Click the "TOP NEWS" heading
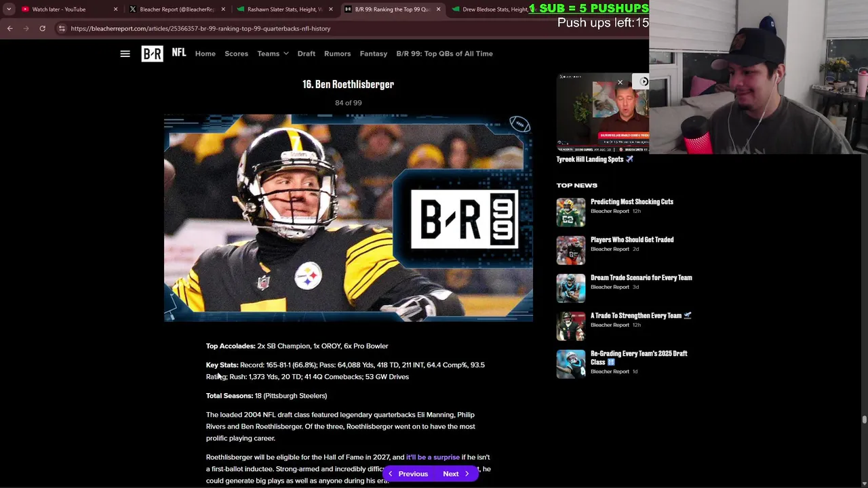The height and width of the screenshot is (488, 868). pyautogui.click(x=577, y=185)
